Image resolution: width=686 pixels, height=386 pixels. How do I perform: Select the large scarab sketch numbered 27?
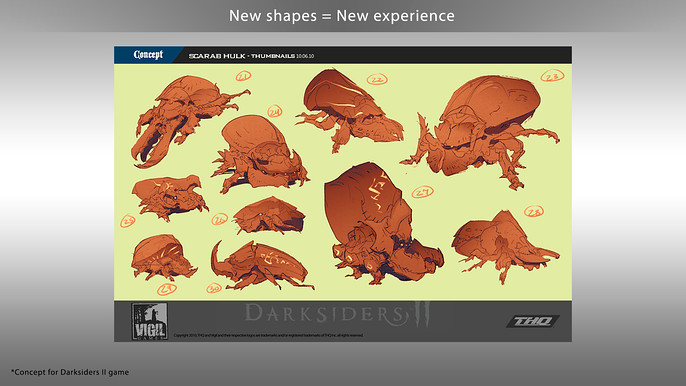(x=384, y=223)
